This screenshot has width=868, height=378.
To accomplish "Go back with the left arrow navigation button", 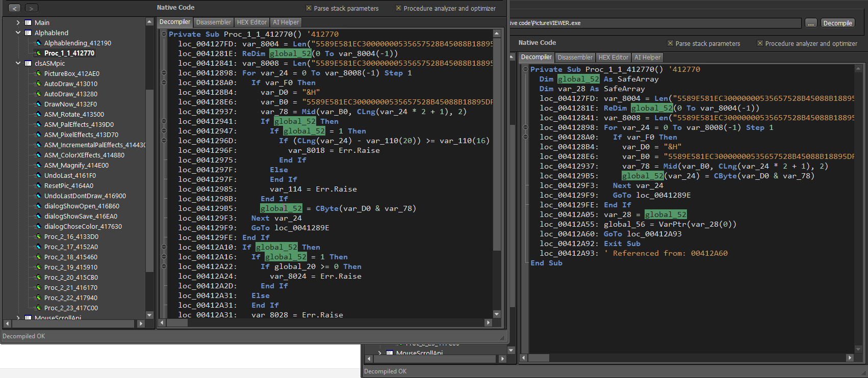I will point(14,8).
